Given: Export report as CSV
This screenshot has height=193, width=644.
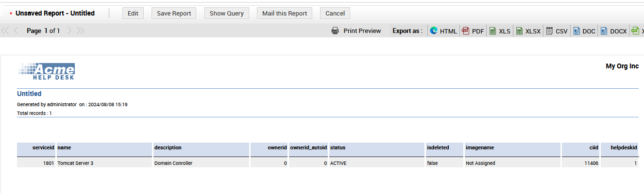Looking at the screenshot, I should (557, 31).
